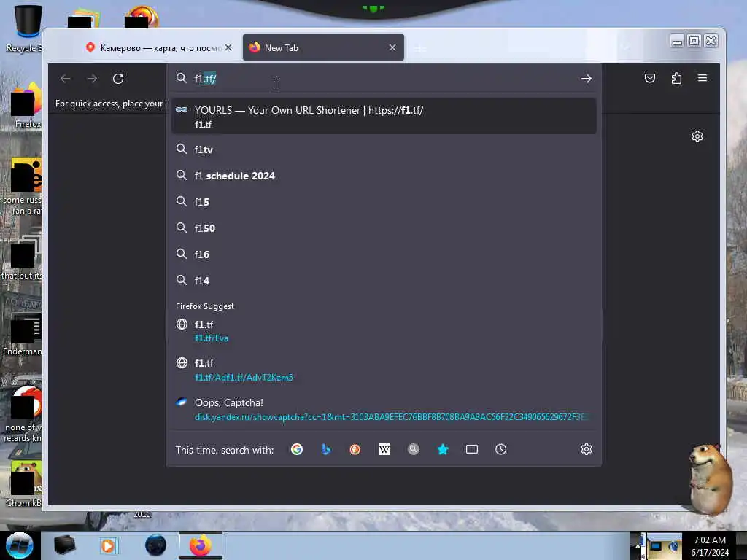Viewport: 747px width, 560px height.
Task: Select the f1 schedule 2024 suggestion
Action: click(384, 176)
